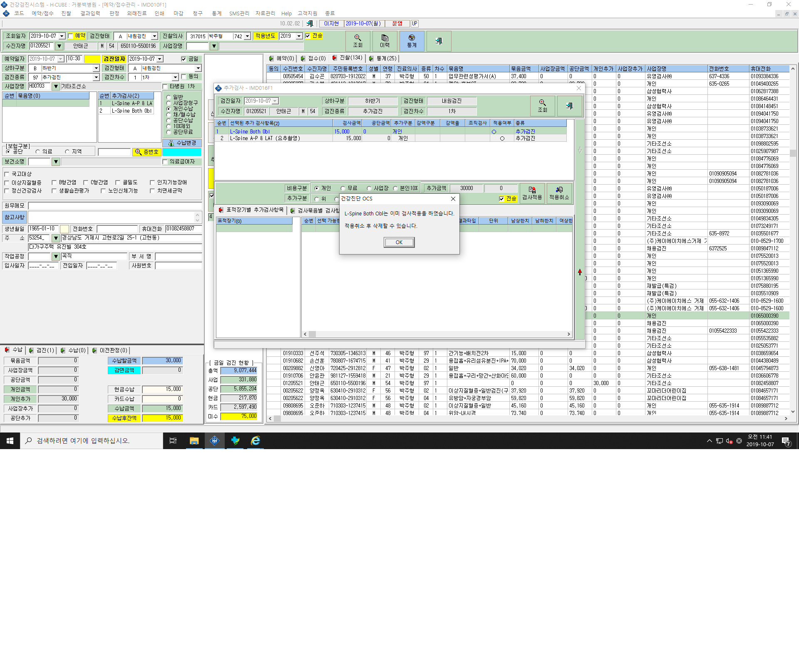The height and width of the screenshot is (672, 799).
Task: Click OK in the 건강진단 OCS dialog
Action: tap(399, 242)
